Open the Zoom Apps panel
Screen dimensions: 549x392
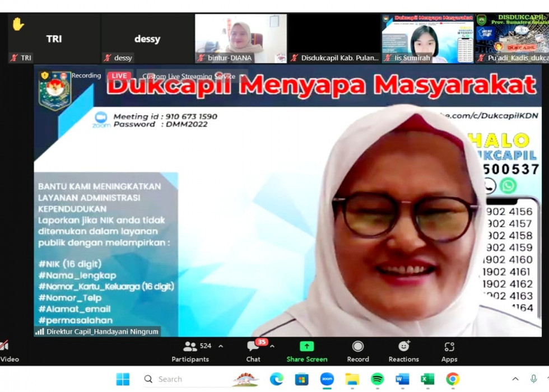tap(449, 351)
